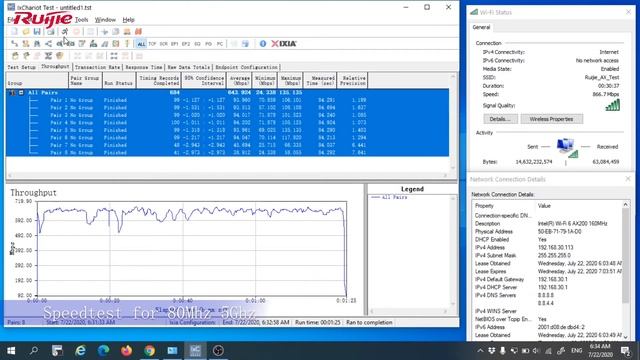Switch to the Transaction Rate tab

tap(97, 67)
